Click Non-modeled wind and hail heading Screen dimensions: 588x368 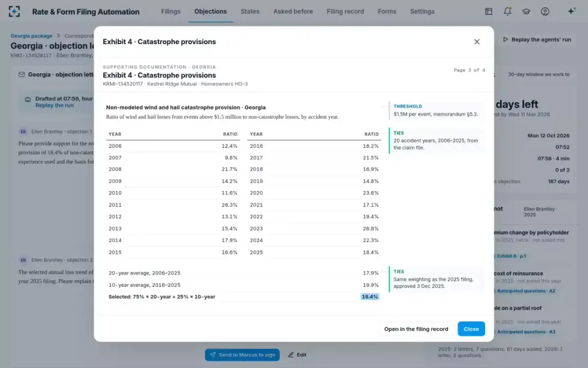[186, 107]
